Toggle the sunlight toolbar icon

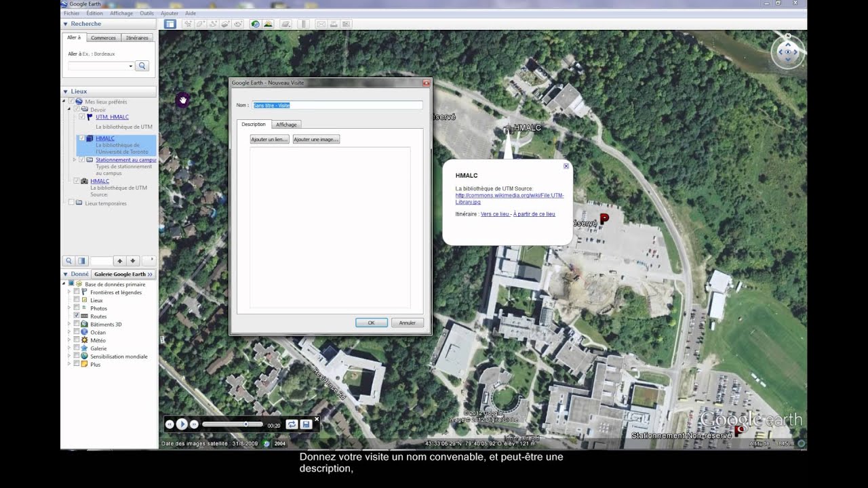[x=269, y=24]
